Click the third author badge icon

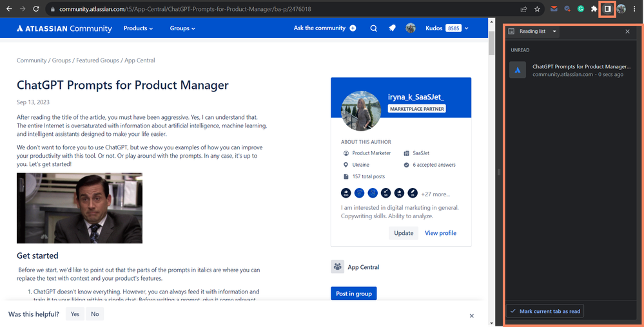pyautogui.click(x=373, y=193)
